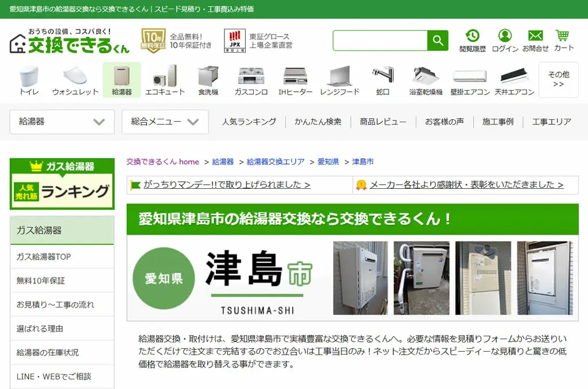This screenshot has width=588, height=389.
Task: Open browsing history clock icon
Action: (x=473, y=36)
